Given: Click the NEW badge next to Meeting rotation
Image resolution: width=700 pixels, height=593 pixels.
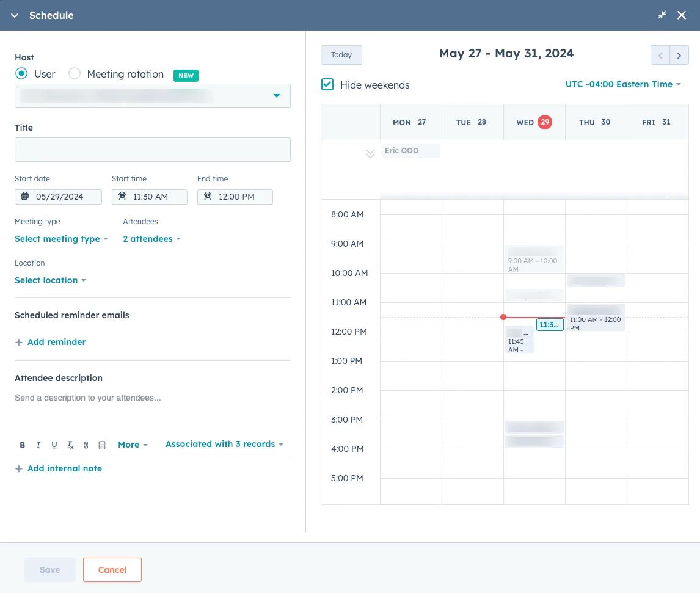Looking at the screenshot, I should coord(186,75).
